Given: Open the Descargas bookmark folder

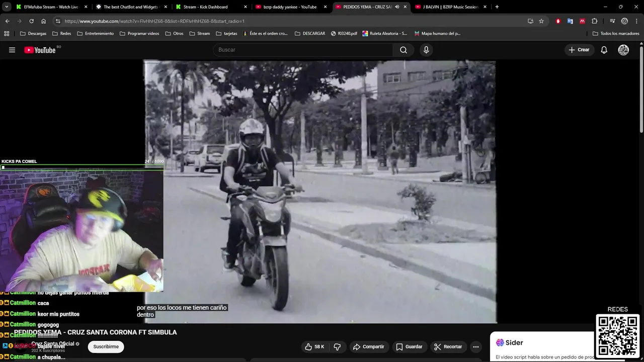Looking at the screenshot, I should pyautogui.click(x=33, y=34).
